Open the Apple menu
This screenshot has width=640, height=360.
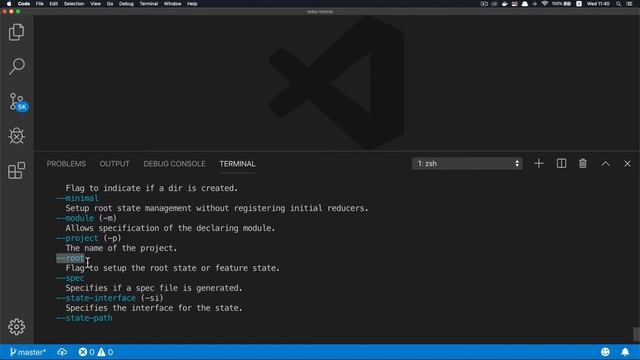click(x=9, y=4)
